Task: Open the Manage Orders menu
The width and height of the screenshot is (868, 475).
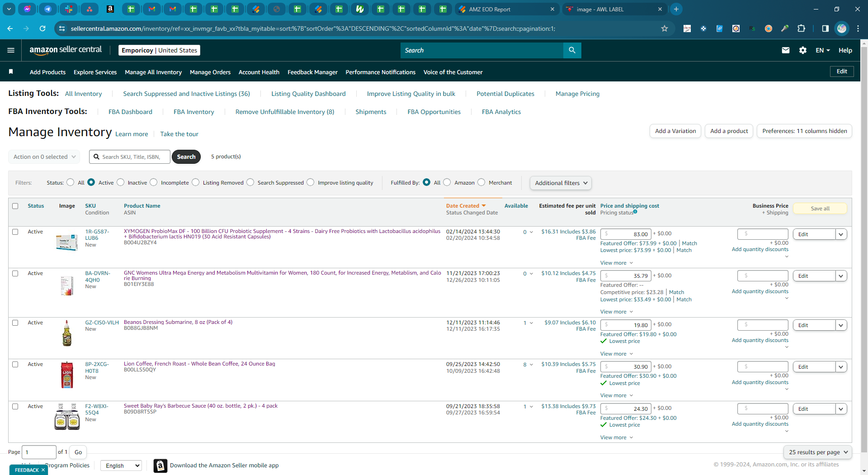Action: (x=210, y=72)
